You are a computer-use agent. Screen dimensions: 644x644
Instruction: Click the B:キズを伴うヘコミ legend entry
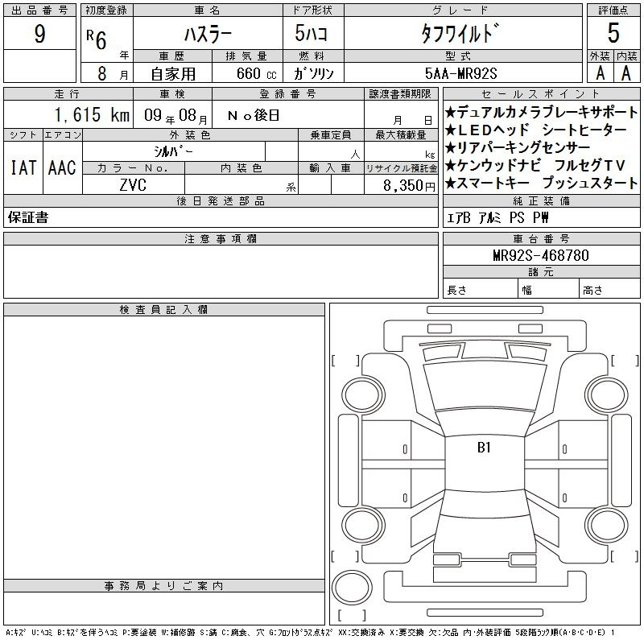[x=87, y=633]
